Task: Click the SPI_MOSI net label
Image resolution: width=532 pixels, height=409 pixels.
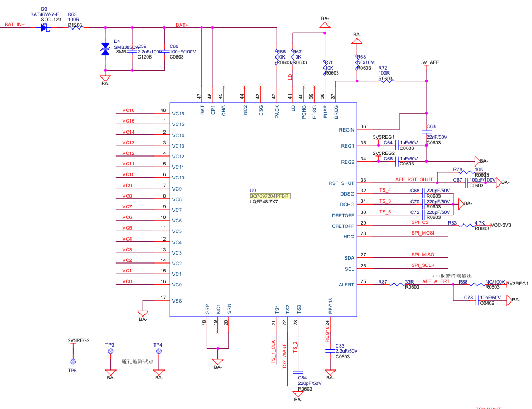Action: pos(423,233)
